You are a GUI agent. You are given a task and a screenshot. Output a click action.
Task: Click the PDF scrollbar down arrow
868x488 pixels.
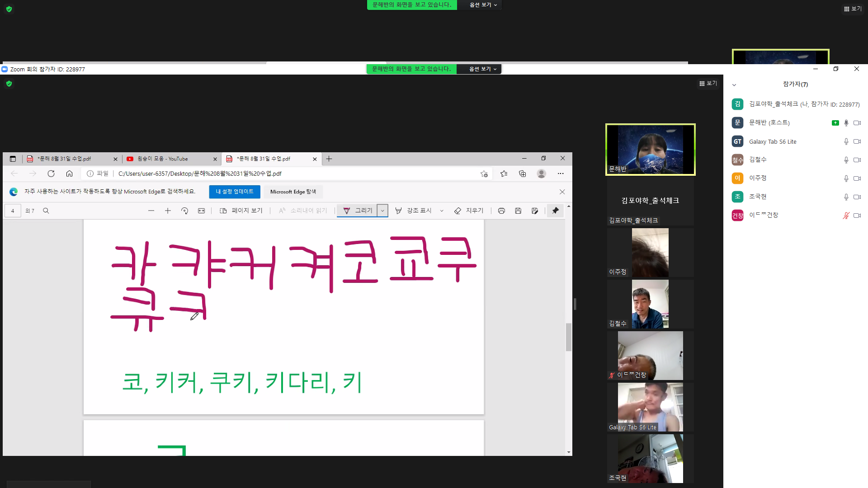pos(569,452)
